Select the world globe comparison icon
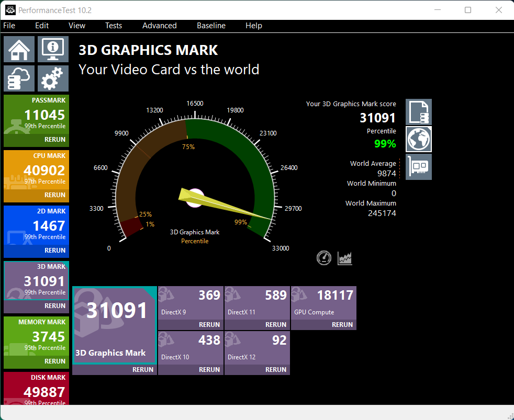The width and height of the screenshot is (514, 420). (x=419, y=139)
